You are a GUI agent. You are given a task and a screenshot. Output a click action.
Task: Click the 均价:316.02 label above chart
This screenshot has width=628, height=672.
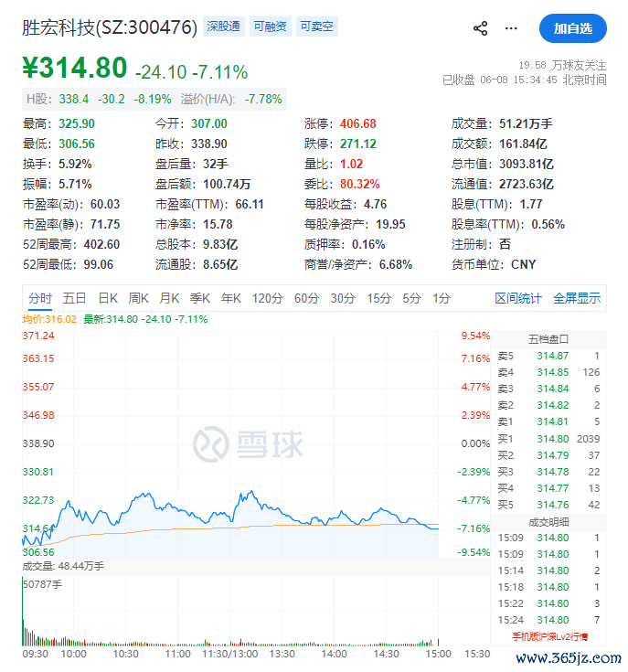49,319
